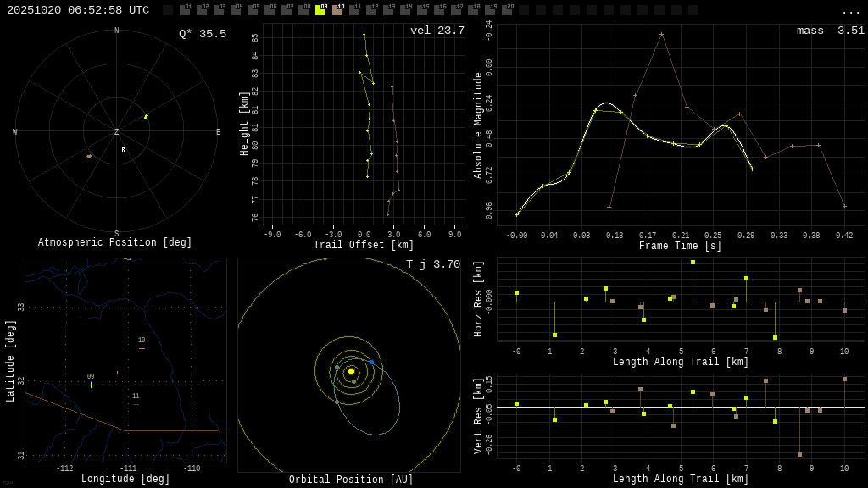Toggle the yellow camera 09 indicator
The image size is (868, 488).
coord(320,10)
